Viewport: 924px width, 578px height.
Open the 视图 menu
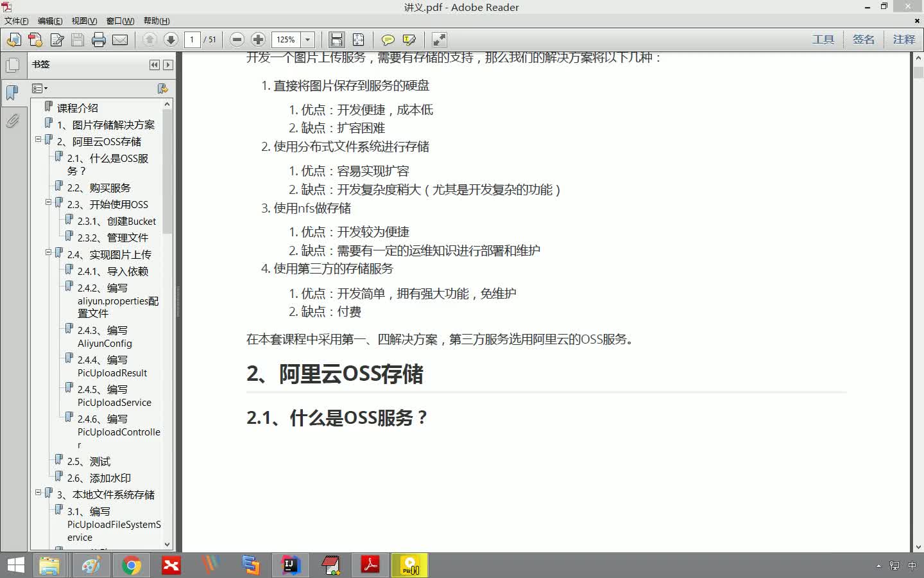(84, 21)
